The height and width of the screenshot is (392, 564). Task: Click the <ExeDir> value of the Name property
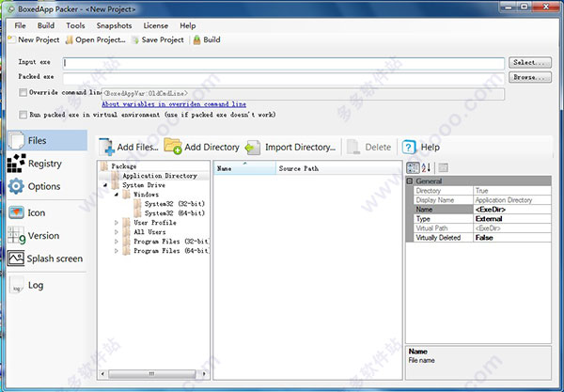(x=491, y=210)
